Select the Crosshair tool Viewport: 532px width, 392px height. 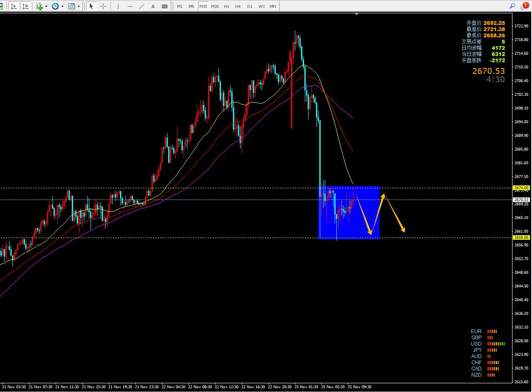[x=103, y=6]
